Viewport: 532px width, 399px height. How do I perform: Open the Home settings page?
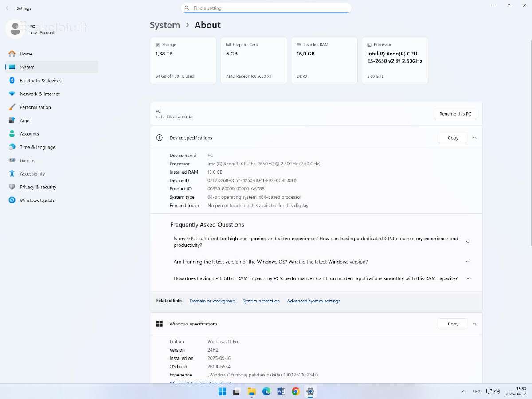click(51, 54)
